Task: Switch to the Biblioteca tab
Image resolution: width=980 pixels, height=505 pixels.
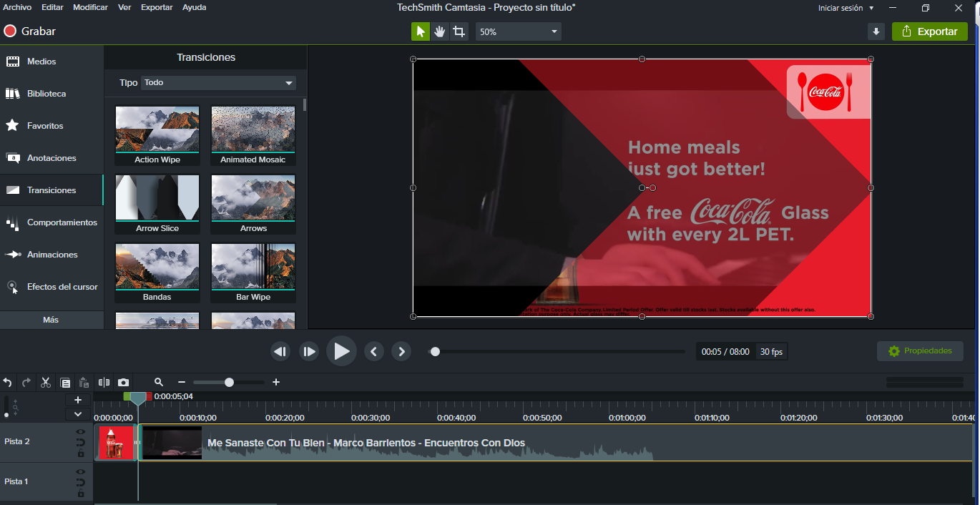Action: [x=52, y=94]
